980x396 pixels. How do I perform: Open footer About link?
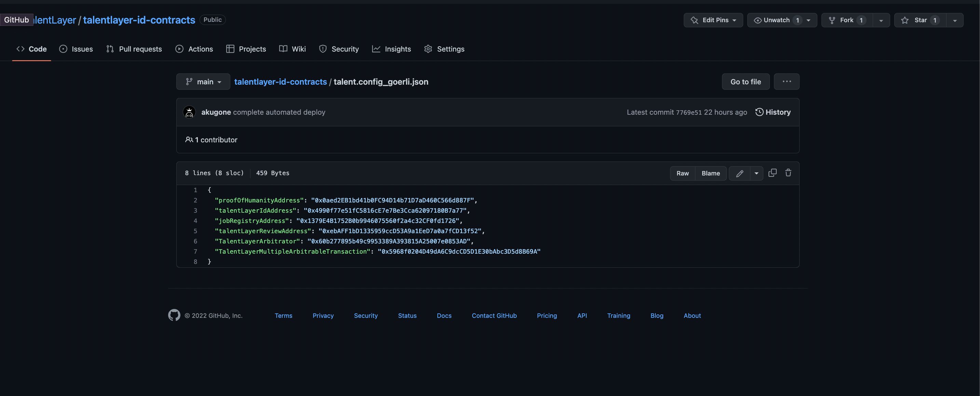click(692, 315)
